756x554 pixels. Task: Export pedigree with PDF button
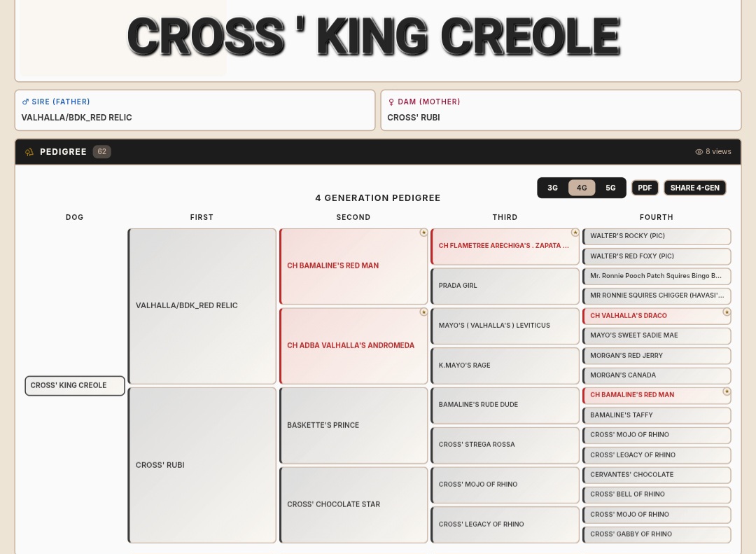tap(645, 188)
